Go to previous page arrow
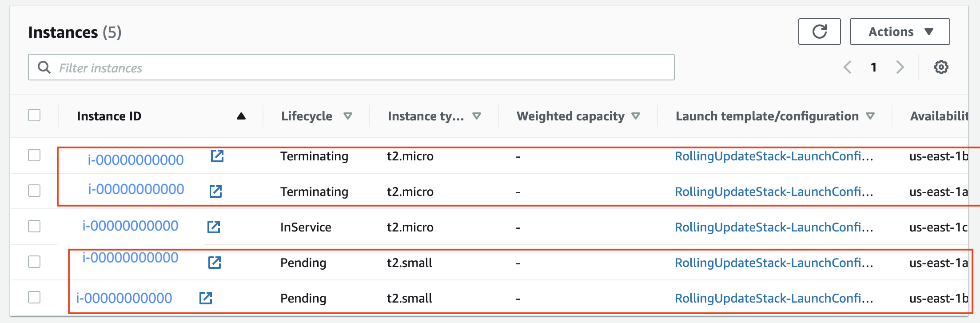Viewport: 980px width, 323px height. coord(848,67)
